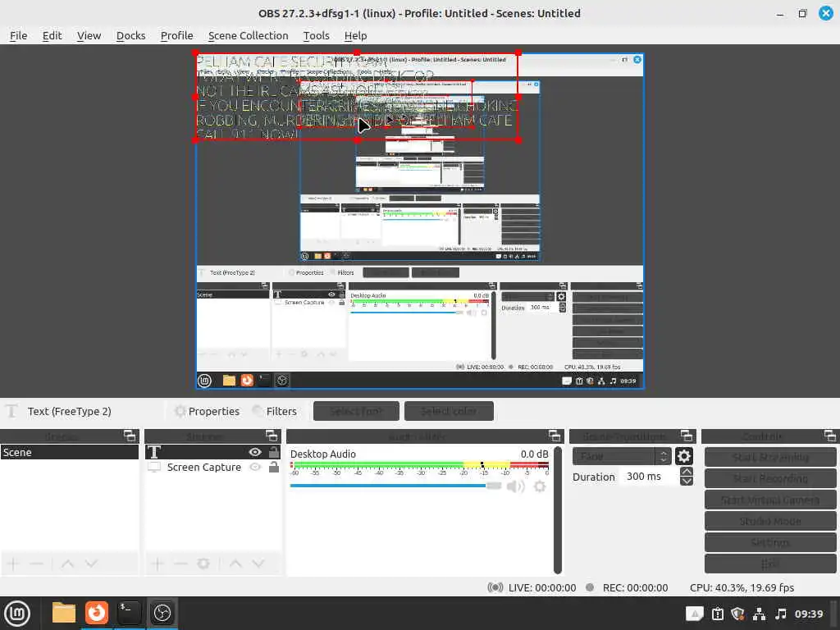
Task: Open transition properties gear icon
Action: tap(683, 456)
